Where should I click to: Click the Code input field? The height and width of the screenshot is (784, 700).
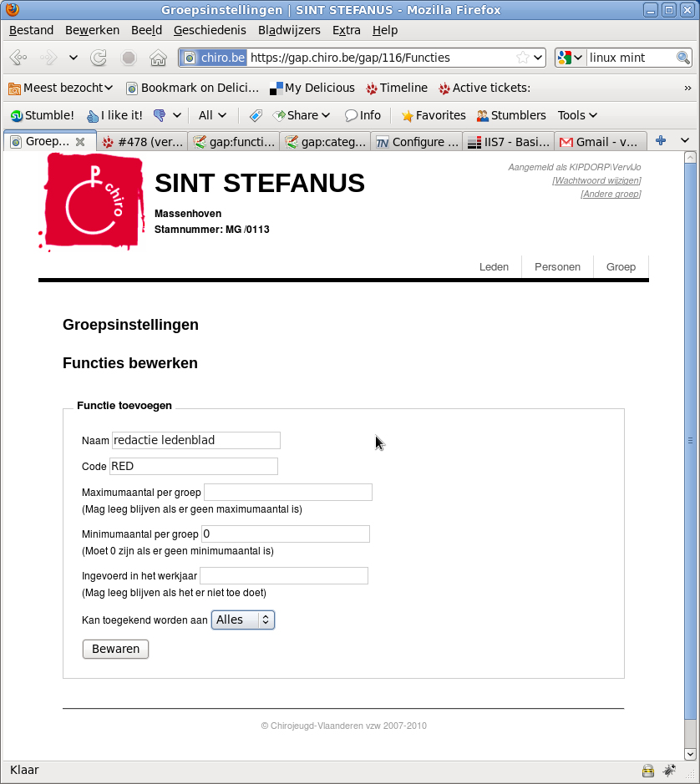point(194,467)
